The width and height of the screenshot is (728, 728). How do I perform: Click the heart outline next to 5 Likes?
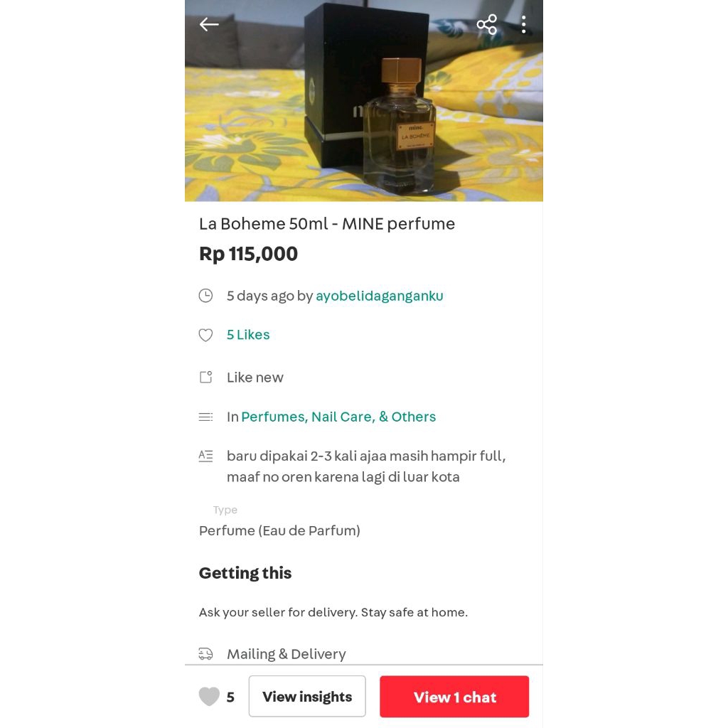point(205,335)
